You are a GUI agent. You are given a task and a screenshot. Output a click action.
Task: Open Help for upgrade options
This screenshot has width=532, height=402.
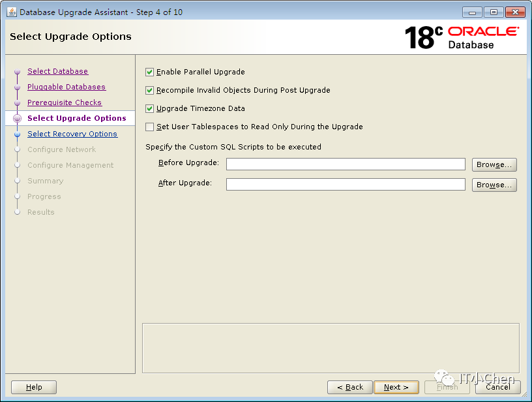point(34,387)
